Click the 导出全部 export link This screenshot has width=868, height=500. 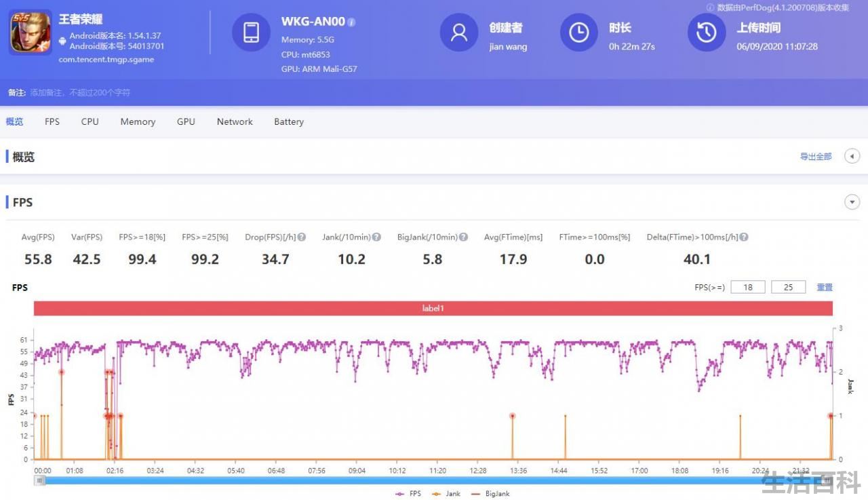[816, 157]
